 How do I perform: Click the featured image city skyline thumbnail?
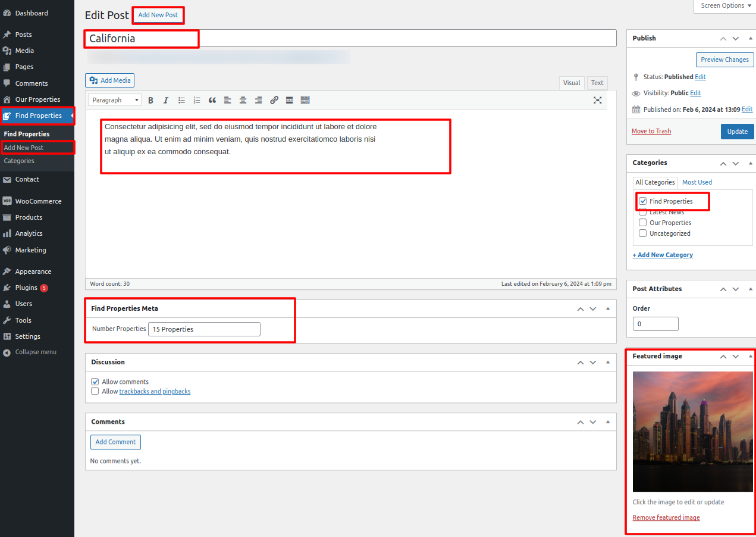(x=692, y=432)
